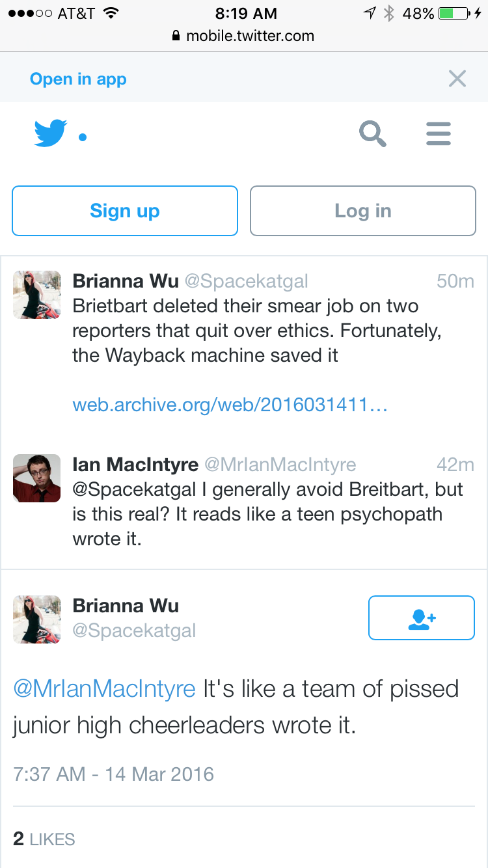
Task: Tap Brianna Wu's avatar in main tweet
Action: 37,619
